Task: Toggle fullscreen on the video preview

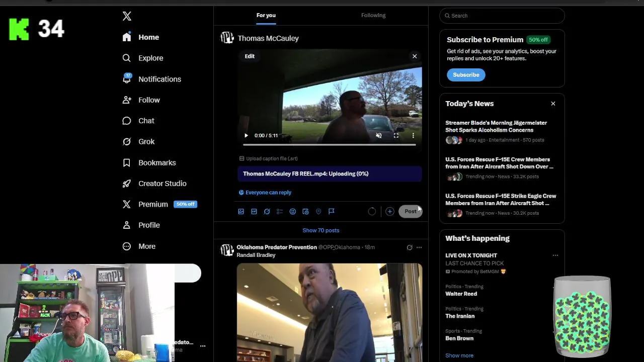Action: [x=396, y=135]
